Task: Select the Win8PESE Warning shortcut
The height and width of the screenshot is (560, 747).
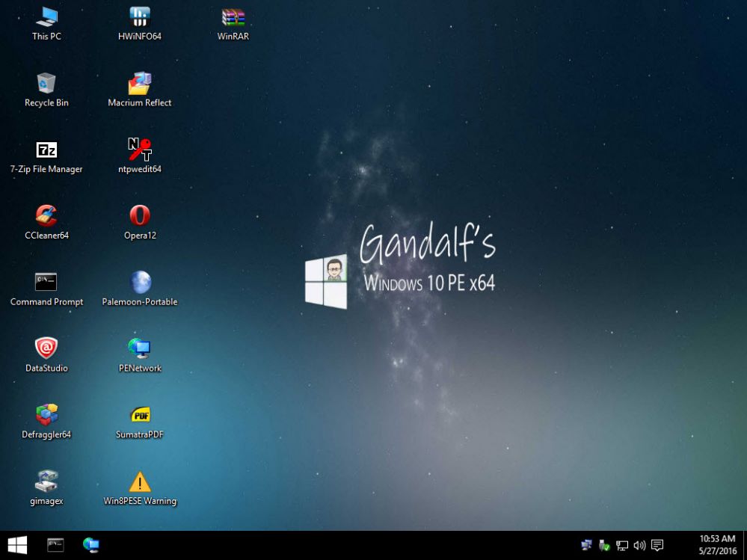Action: (x=140, y=488)
